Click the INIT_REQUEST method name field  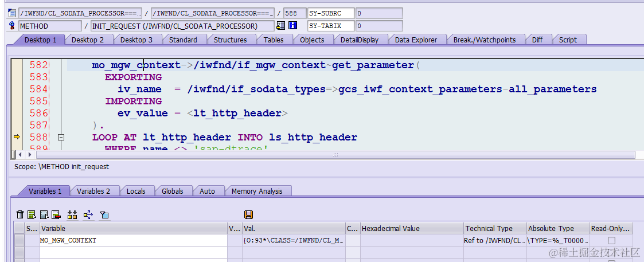pos(182,26)
